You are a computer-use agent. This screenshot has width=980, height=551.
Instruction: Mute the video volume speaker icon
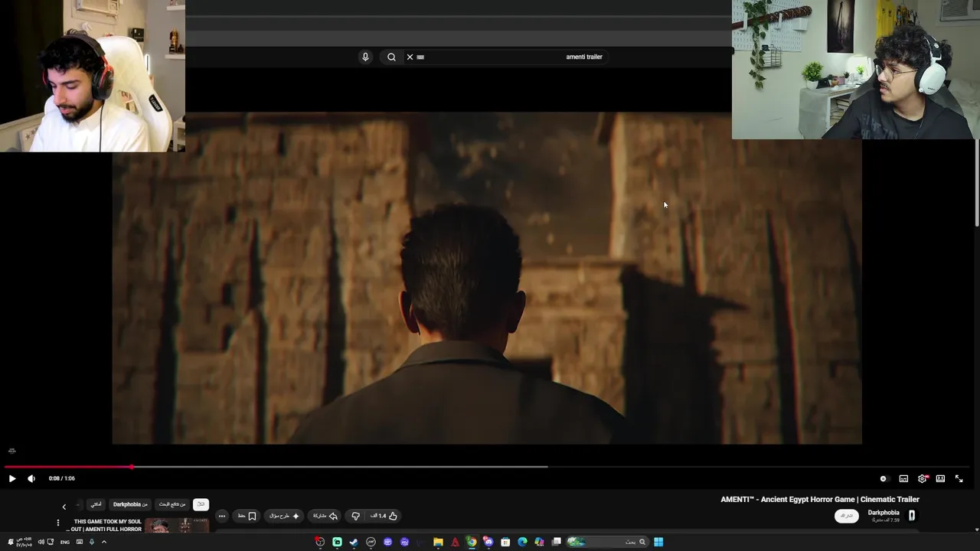pos(31,478)
